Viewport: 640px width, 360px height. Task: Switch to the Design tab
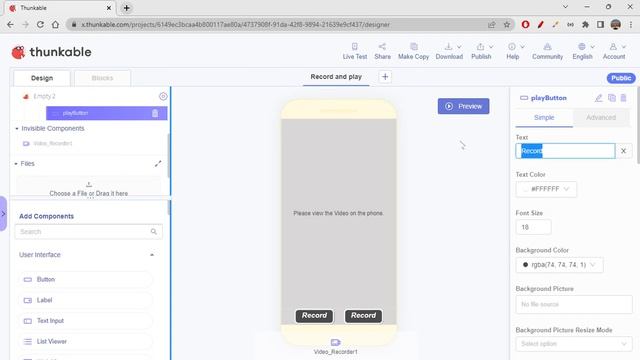[42, 78]
